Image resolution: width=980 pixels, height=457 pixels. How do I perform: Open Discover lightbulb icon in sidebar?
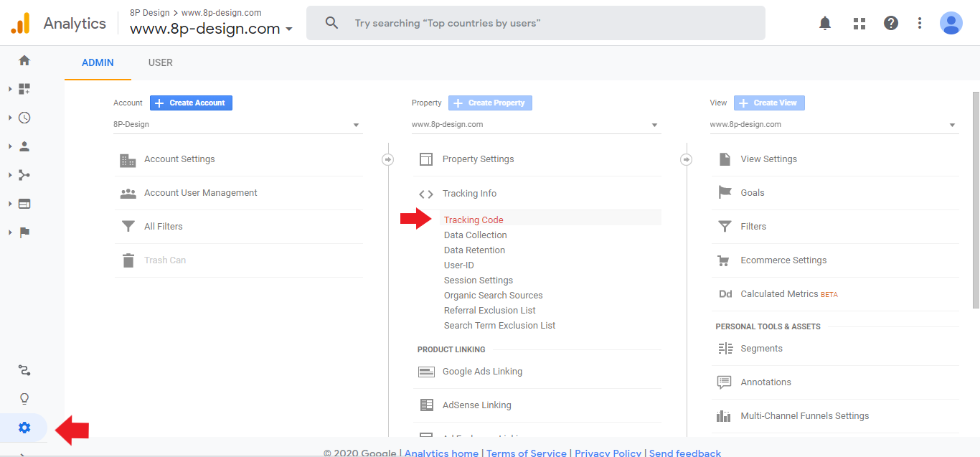point(24,399)
